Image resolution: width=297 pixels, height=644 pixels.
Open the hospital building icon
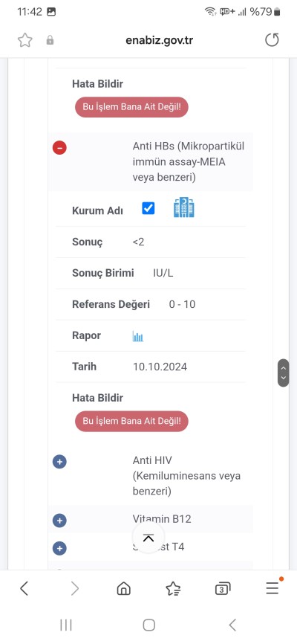coord(184,207)
